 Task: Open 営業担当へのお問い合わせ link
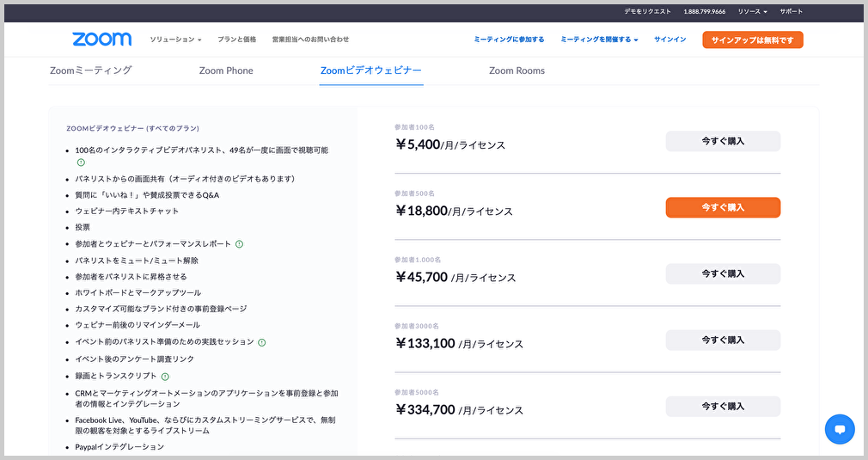(x=310, y=40)
